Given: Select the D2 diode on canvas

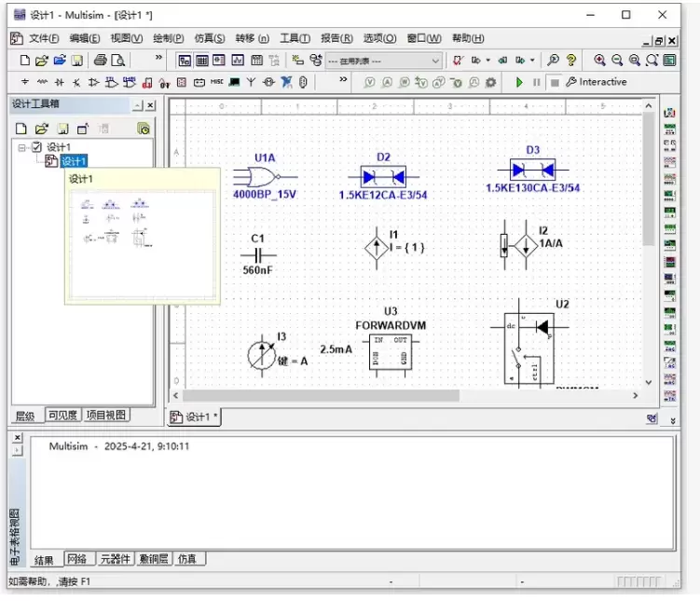Looking at the screenshot, I should tap(383, 177).
